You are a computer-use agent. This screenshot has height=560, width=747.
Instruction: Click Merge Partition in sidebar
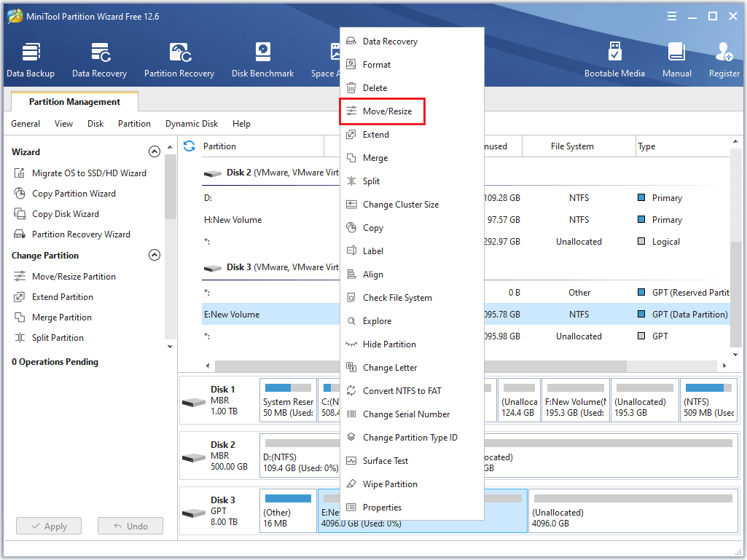pos(53,318)
